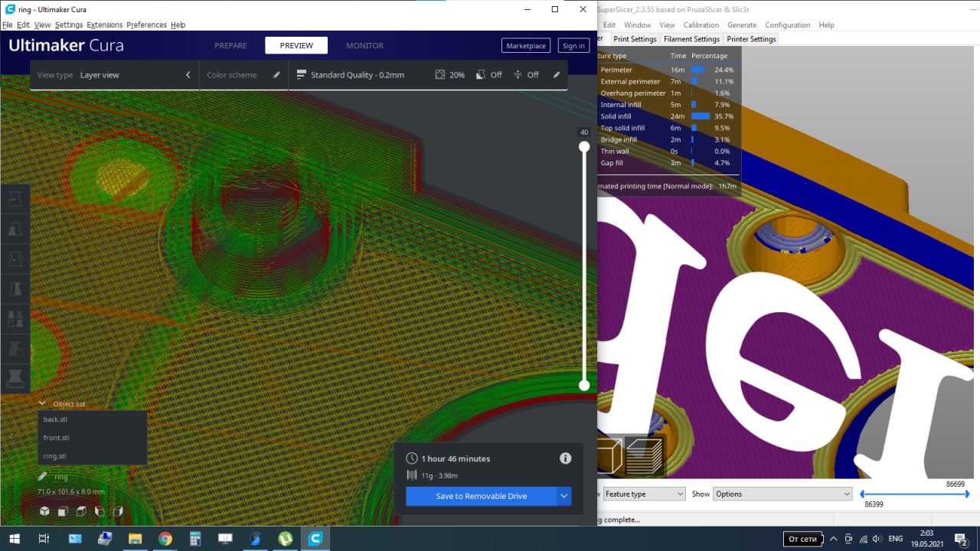Image resolution: width=980 pixels, height=551 pixels.
Task: Switch to MONITOR stage in Cura
Action: pos(364,45)
